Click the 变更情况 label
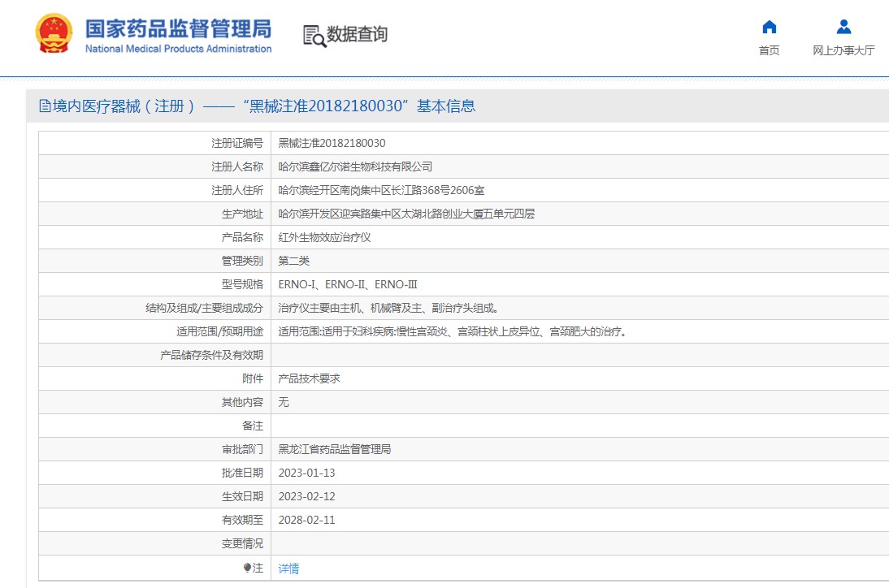 coord(242,544)
